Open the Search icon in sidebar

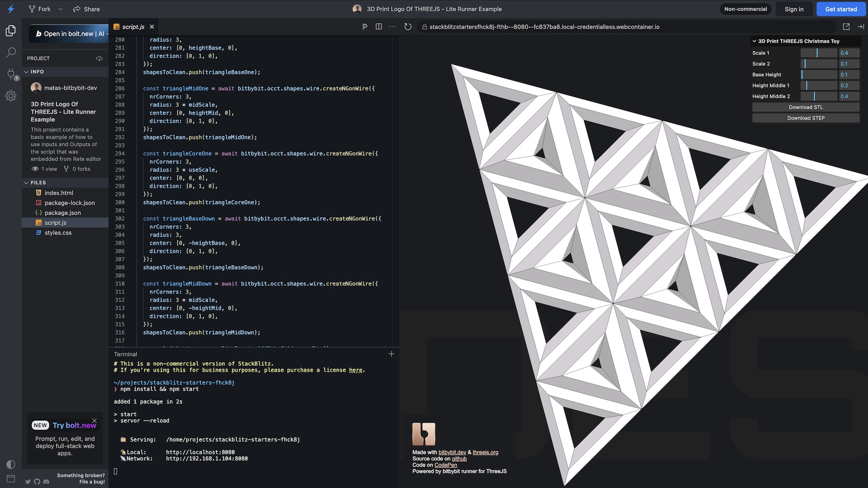[11, 52]
